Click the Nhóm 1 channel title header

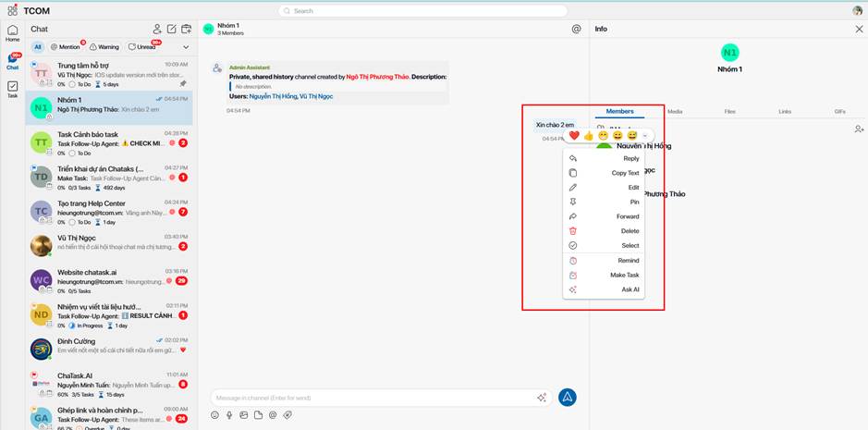228,26
